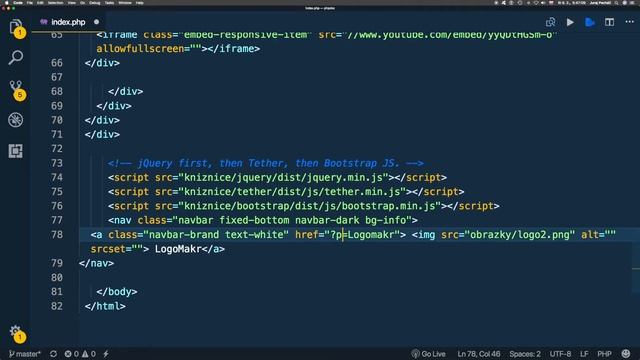Click the blue preview icon in editor toolbar
The image size is (640, 360).
point(589,22)
